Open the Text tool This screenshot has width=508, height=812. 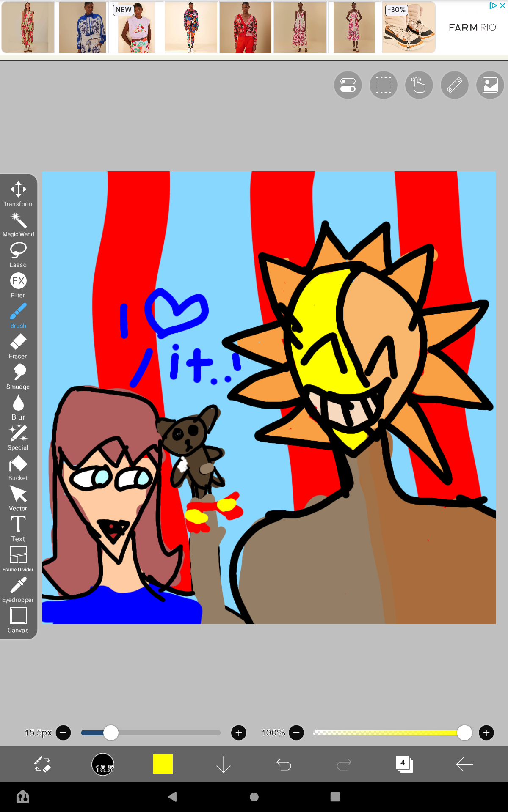tap(18, 529)
